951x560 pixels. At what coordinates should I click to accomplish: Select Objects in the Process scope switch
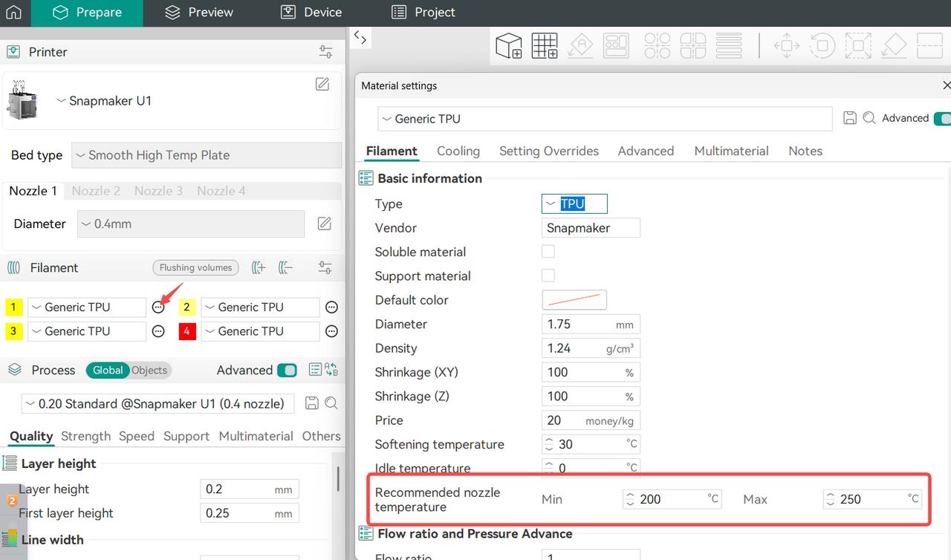[149, 370]
